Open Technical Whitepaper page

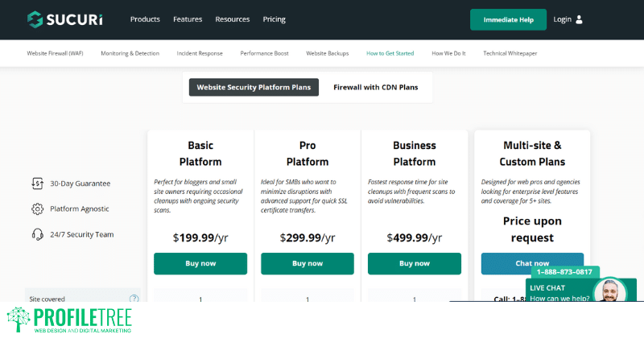click(x=510, y=53)
